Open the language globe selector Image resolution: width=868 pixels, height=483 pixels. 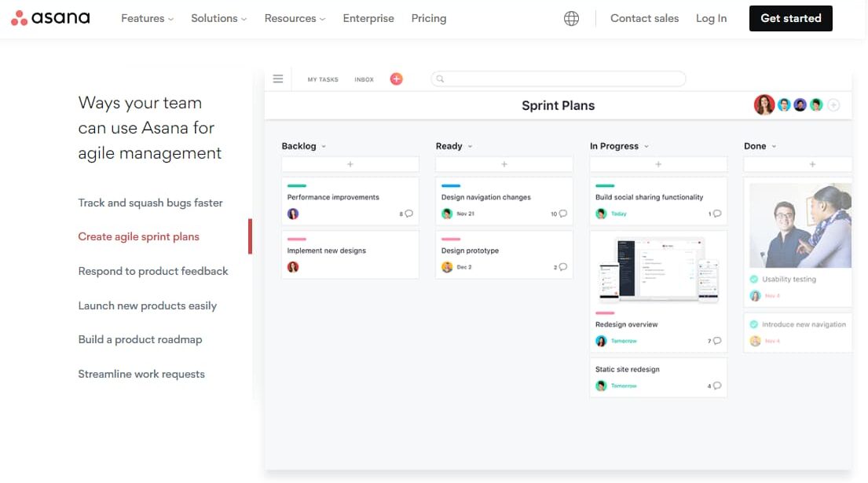571,18
